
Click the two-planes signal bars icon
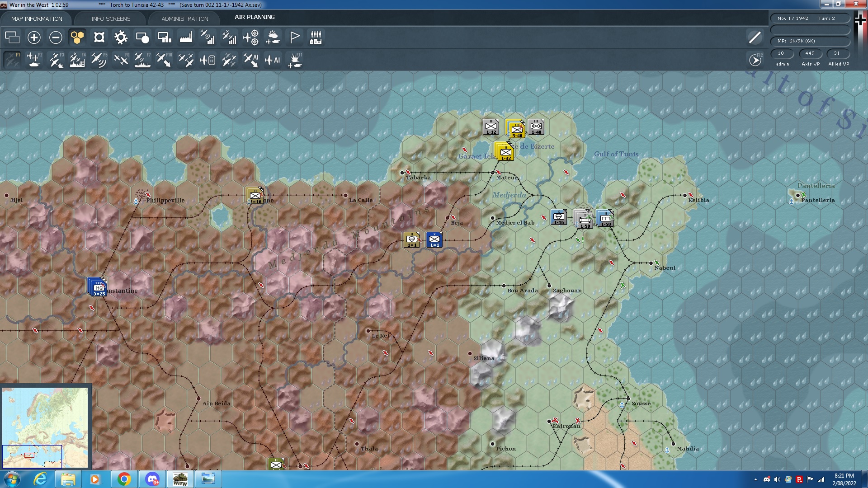click(x=229, y=38)
